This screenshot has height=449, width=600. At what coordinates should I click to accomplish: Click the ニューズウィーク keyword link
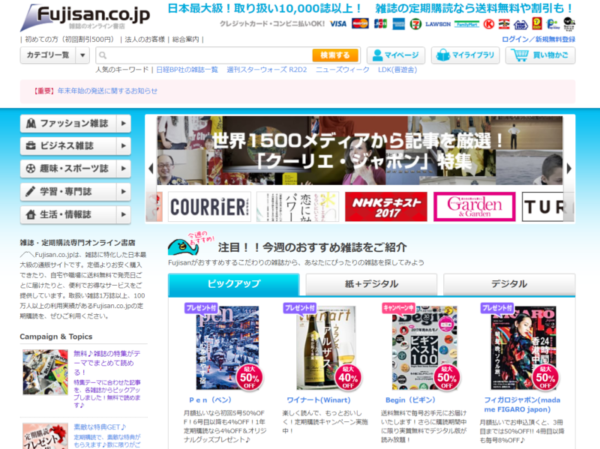coord(342,70)
